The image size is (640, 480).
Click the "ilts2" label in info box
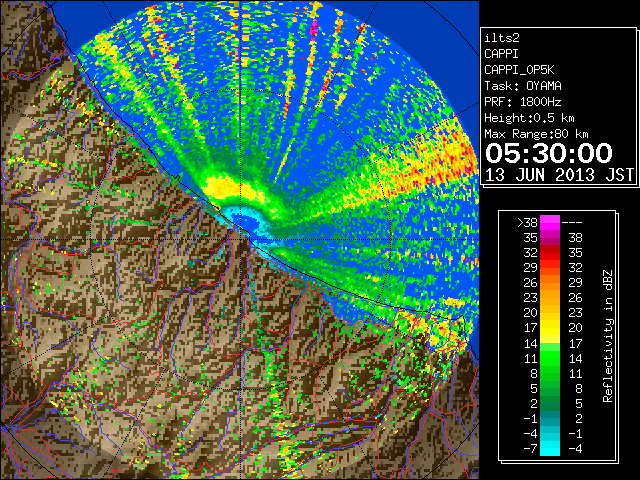pyautogui.click(x=502, y=38)
